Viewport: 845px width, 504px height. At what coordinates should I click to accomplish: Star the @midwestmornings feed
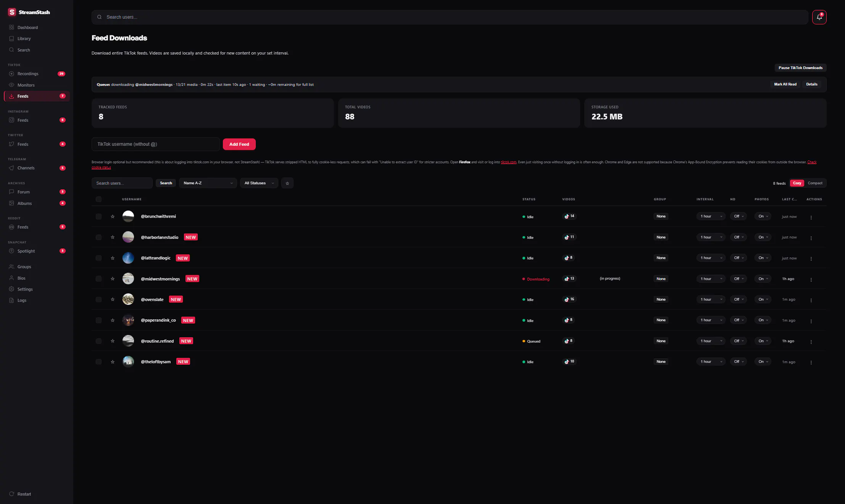[113, 279]
